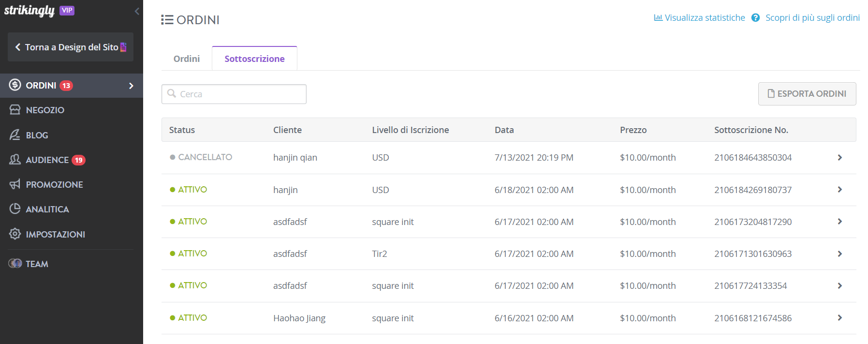Screen dimensions: 868x344
Task: Click the $10.00/month price in the Tir2 row
Action: tap(648, 254)
